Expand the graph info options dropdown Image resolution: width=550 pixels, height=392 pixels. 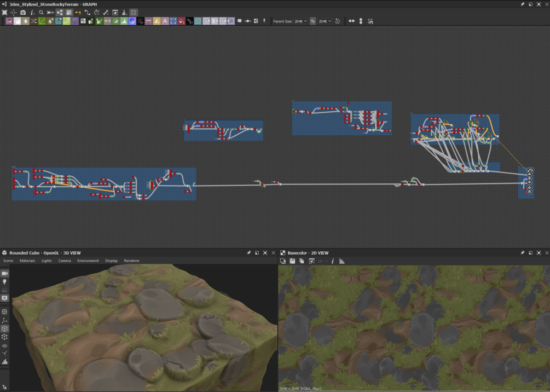(32, 13)
